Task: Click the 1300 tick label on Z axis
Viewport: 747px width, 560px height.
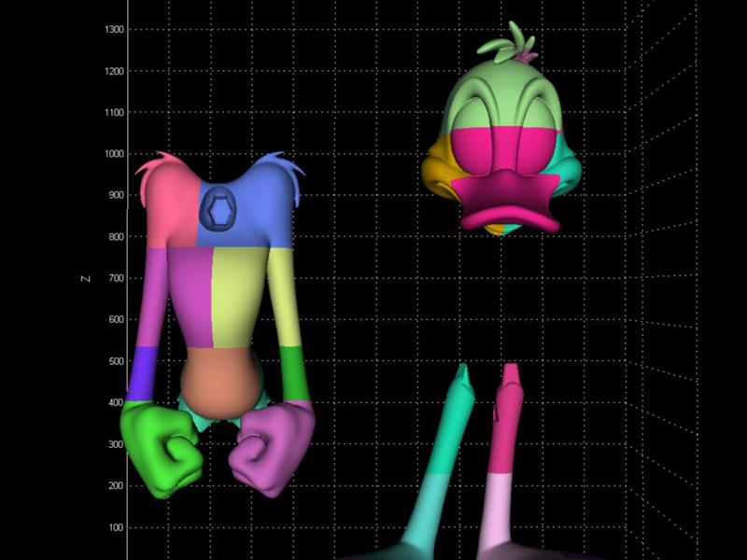Action: point(114,29)
